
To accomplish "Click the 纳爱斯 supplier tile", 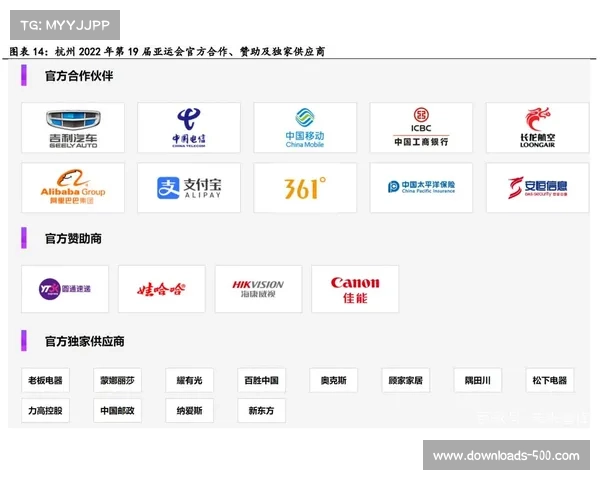I will [189, 410].
